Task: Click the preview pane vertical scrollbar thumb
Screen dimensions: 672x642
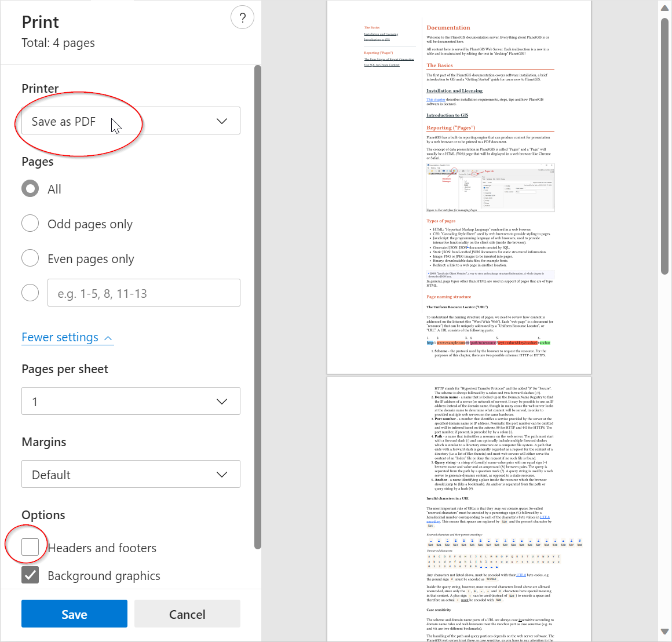Action: point(664,174)
